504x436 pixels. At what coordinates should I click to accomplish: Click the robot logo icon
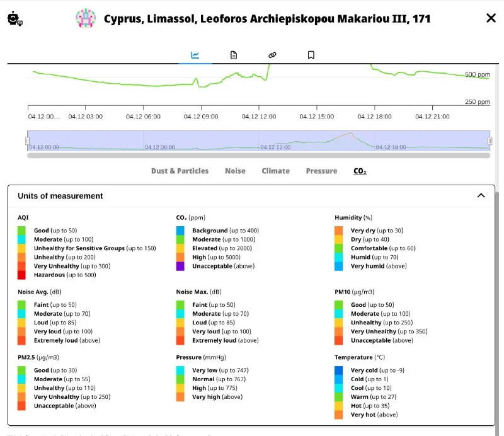pyautogui.click(x=14, y=19)
